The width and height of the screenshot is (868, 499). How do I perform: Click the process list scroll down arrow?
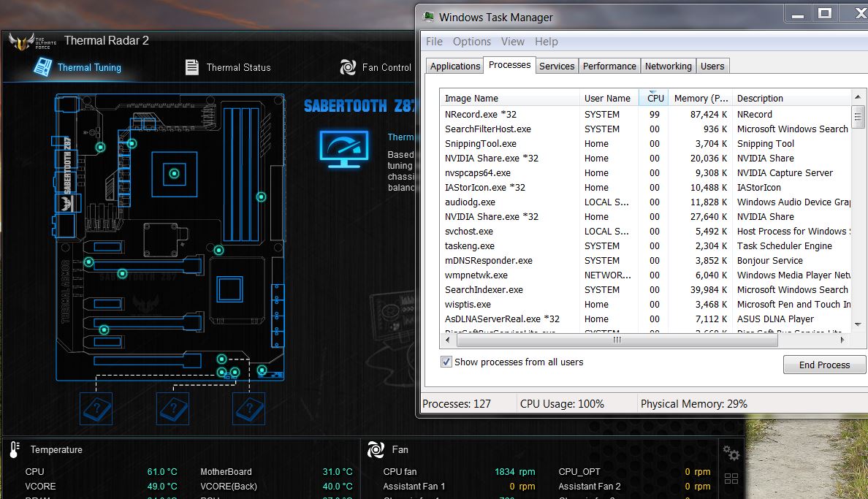click(858, 324)
